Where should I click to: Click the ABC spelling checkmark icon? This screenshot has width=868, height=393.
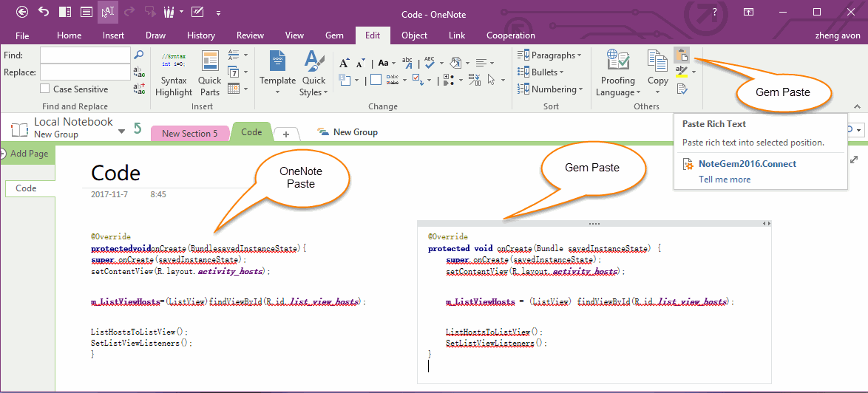coord(430,62)
